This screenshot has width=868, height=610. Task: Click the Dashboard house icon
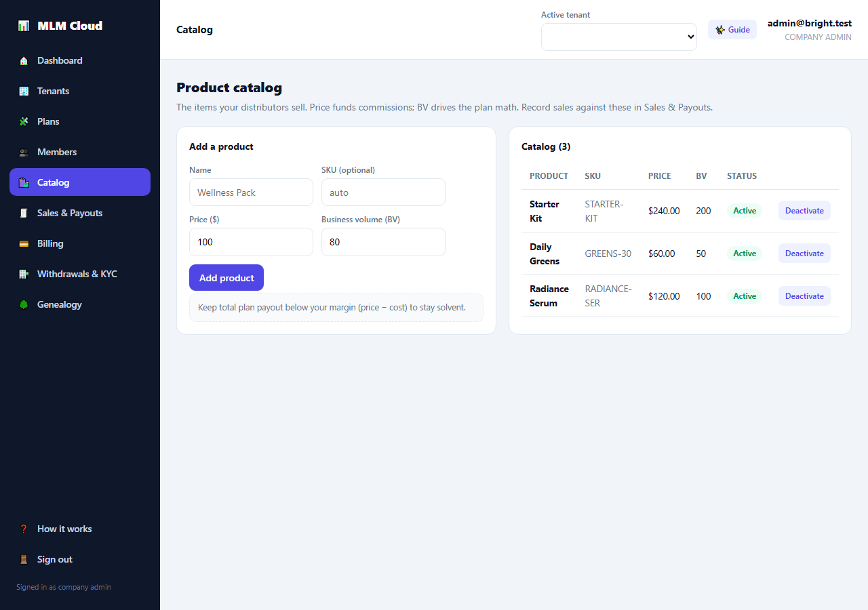point(24,60)
